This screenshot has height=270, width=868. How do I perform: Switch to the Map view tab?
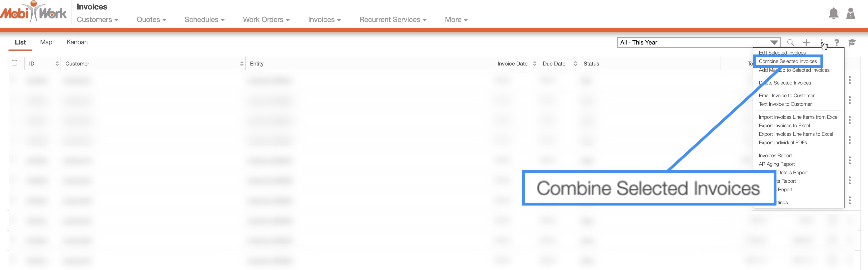(46, 42)
